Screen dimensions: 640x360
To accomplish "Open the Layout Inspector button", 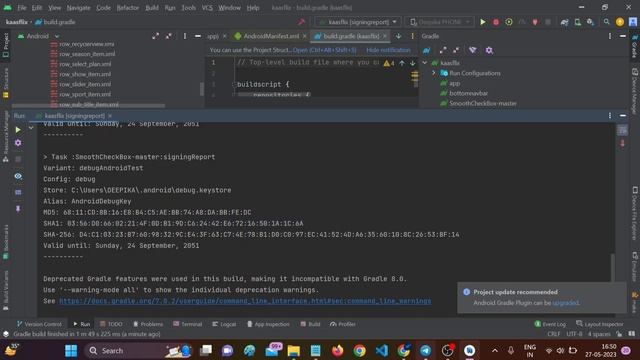I will click(600, 324).
